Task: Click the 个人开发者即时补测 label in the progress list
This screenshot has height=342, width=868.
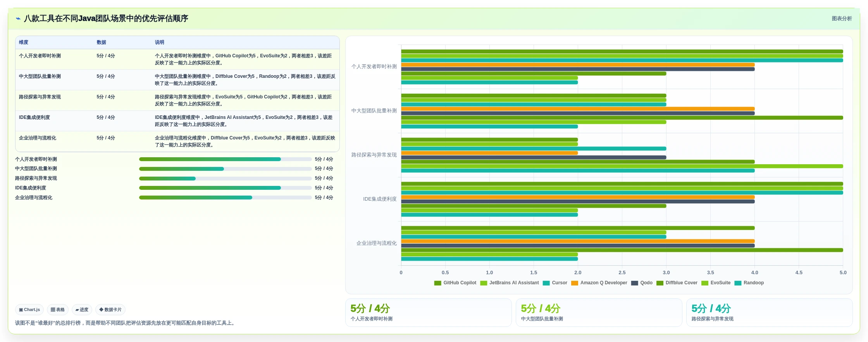Action: point(36,159)
